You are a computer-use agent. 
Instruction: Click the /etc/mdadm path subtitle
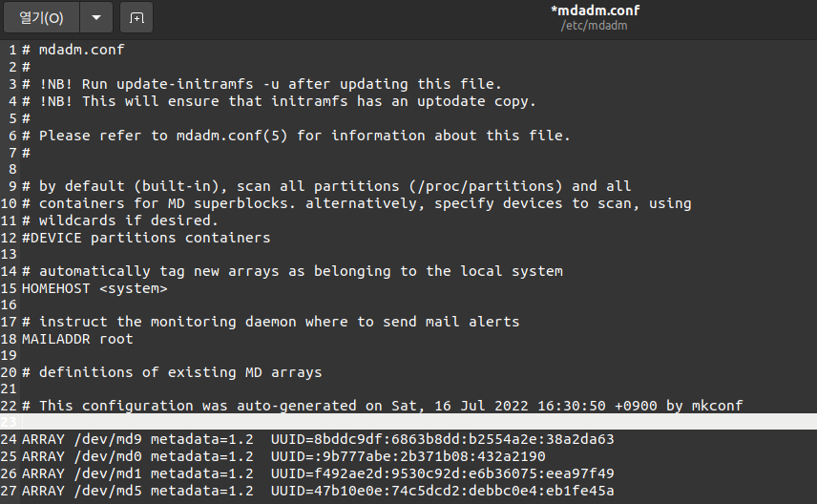click(594, 26)
